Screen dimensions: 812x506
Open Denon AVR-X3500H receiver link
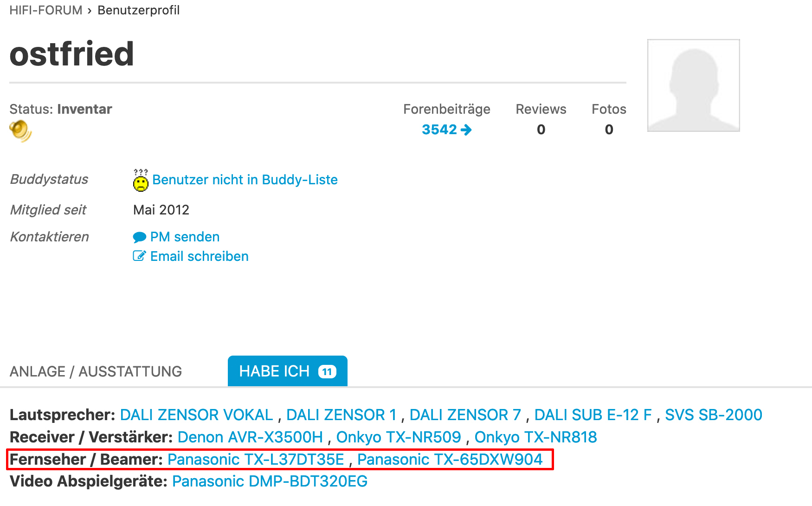coord(250,437)
